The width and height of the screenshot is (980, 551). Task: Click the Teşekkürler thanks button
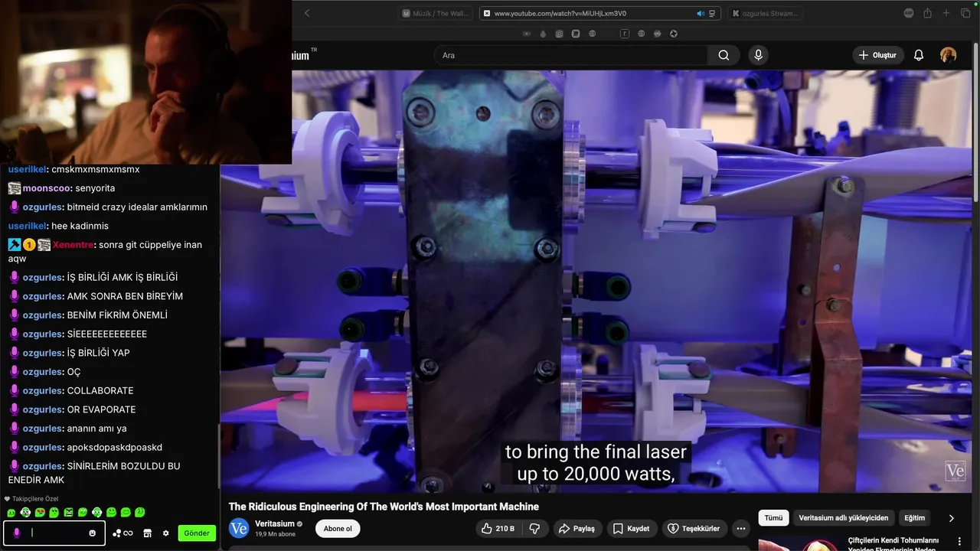(x=694, y=529)
